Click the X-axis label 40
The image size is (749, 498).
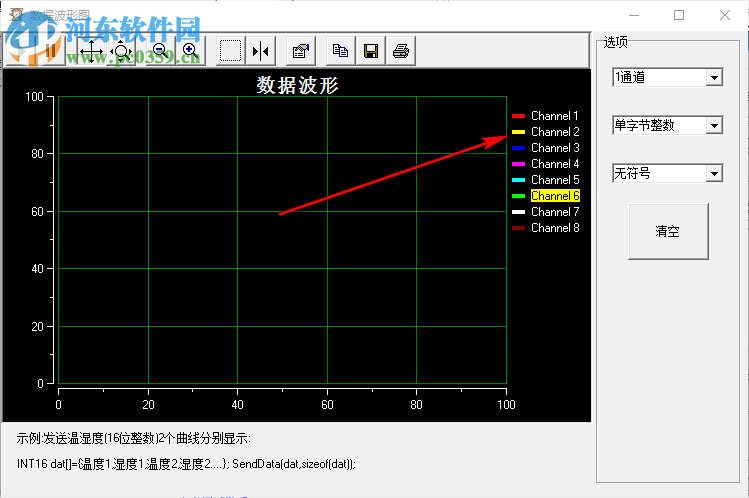(237, 405)
